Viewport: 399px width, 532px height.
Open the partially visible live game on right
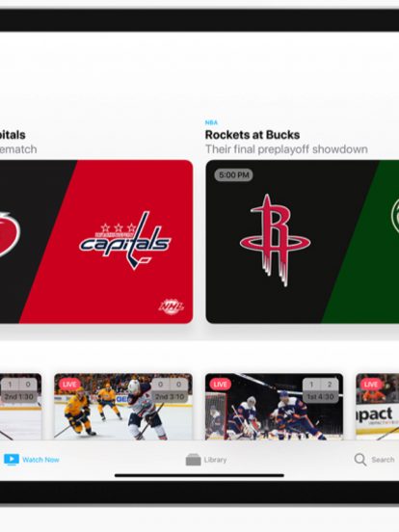click(x=377, y=407)
